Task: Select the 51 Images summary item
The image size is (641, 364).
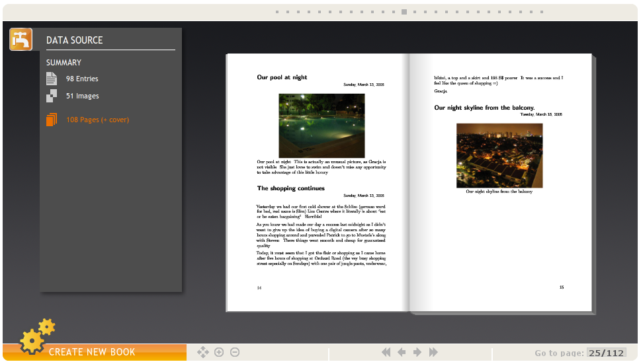Action: click(82, 96)
